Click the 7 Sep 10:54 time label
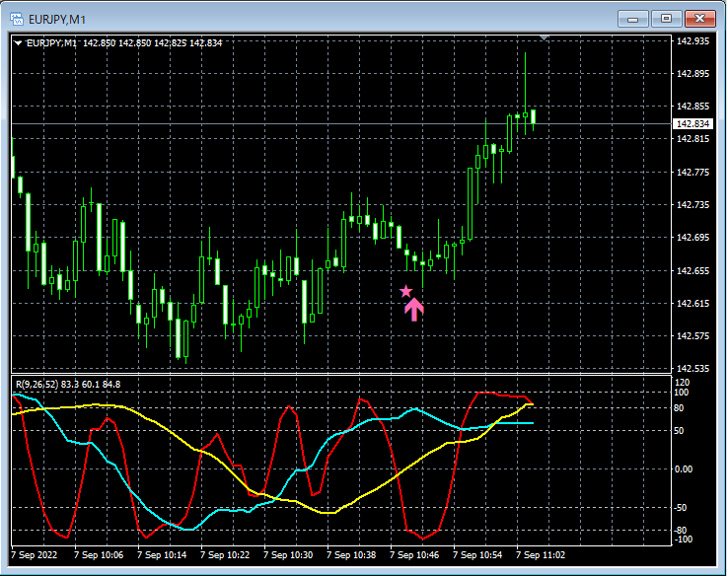This screenshot has height=576, width=728. (477, 555)
